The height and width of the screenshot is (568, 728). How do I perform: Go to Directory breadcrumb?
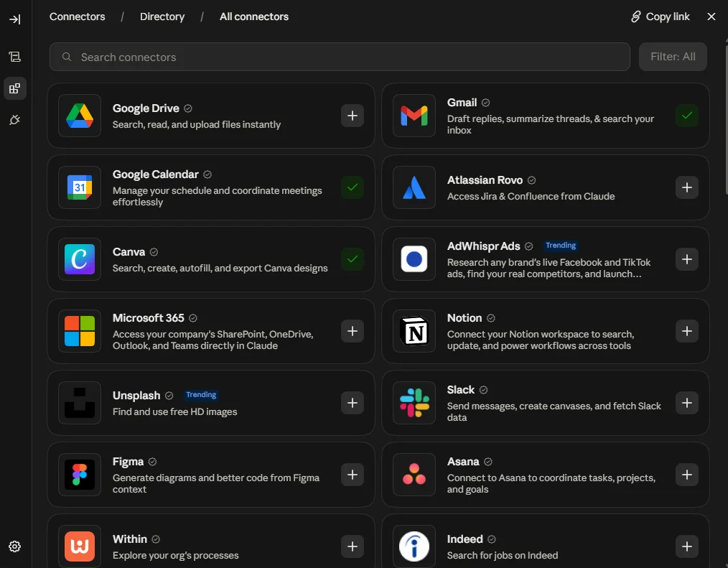pyautogui.click(x=162, y=17)
